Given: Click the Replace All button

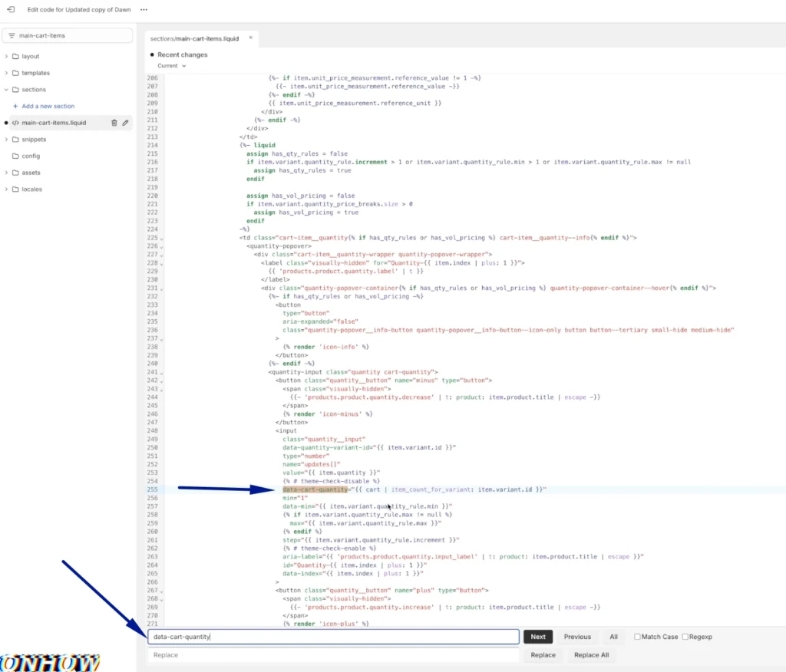Looking at the screenshot, I should (591, 655).
